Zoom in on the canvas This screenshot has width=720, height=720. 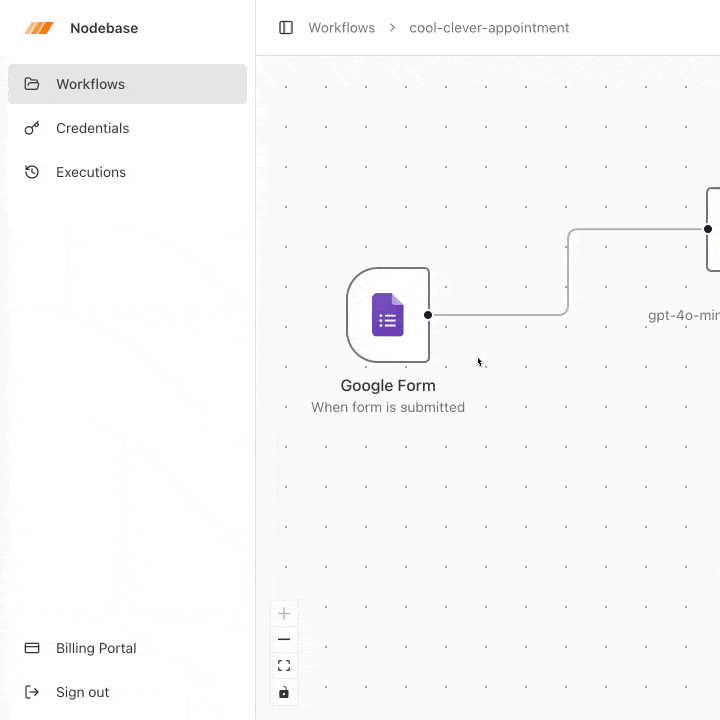coord(284,613)
